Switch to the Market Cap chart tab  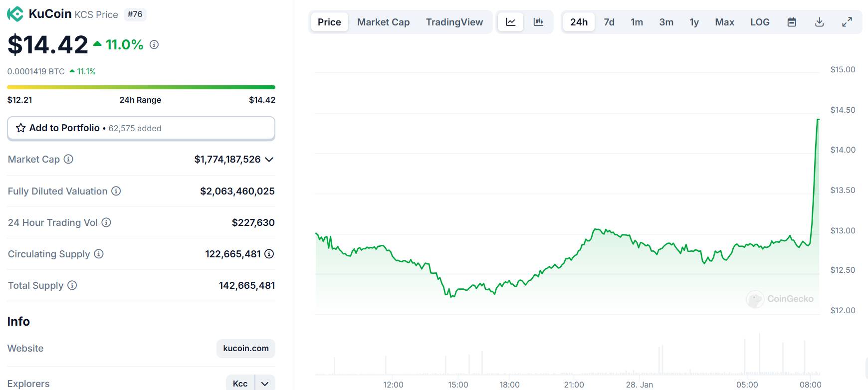tap(383, 22)
